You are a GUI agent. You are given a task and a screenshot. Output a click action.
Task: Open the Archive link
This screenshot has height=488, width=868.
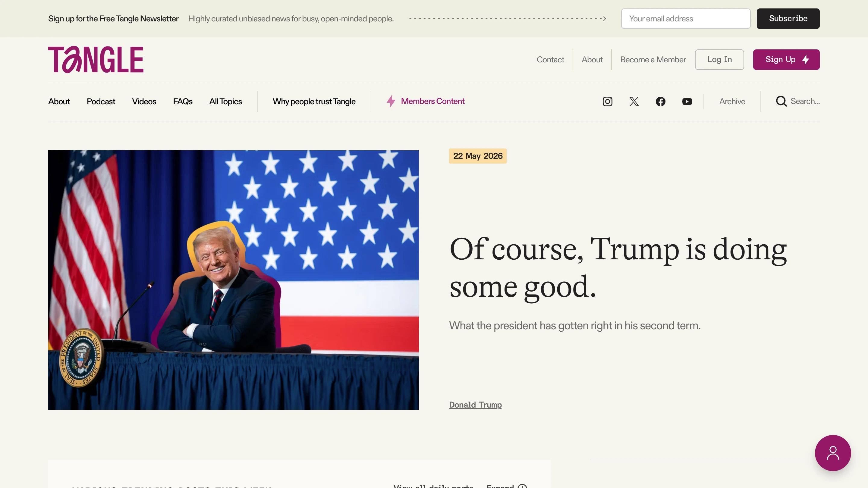(x=732, y=102)
